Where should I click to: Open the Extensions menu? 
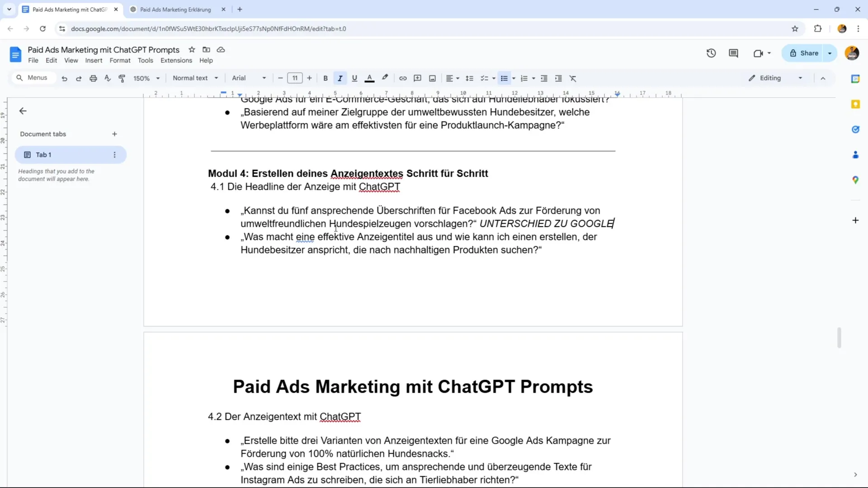pos(176,61)
